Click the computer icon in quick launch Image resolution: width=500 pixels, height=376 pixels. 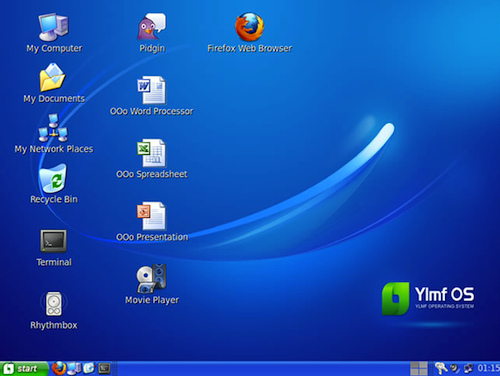click(x=75, y=368)
